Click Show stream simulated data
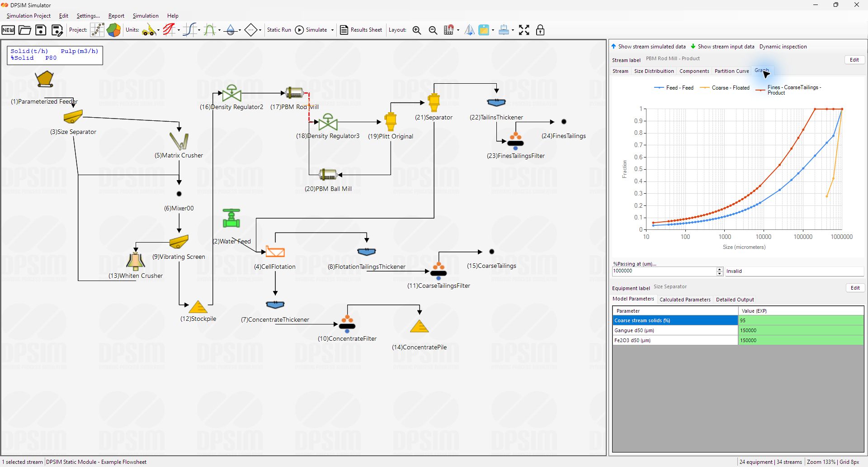This screenshot has width=868, height=467. (x=648, y=47)
